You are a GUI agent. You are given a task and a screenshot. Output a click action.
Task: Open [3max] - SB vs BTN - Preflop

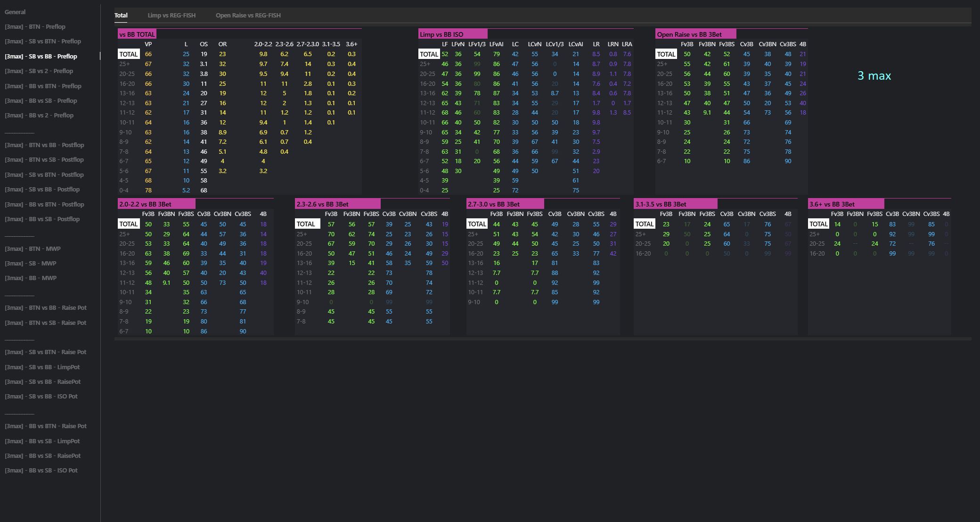[43, 41]
